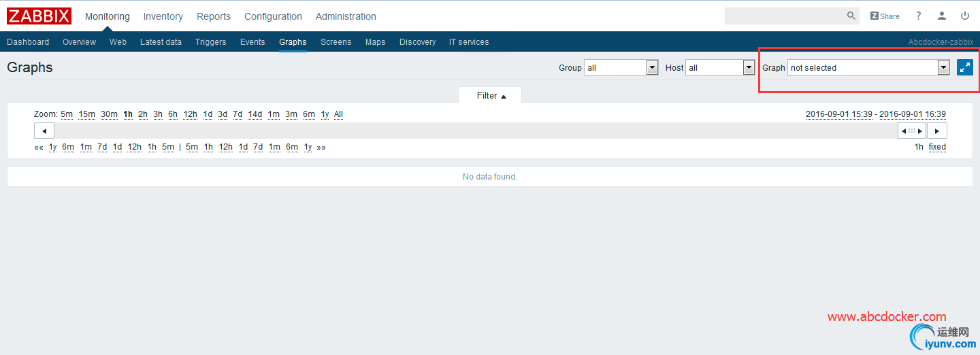Viewport: 980px width, 355px height.
Task: Set zoom to 15m
Action: (87, 114)
